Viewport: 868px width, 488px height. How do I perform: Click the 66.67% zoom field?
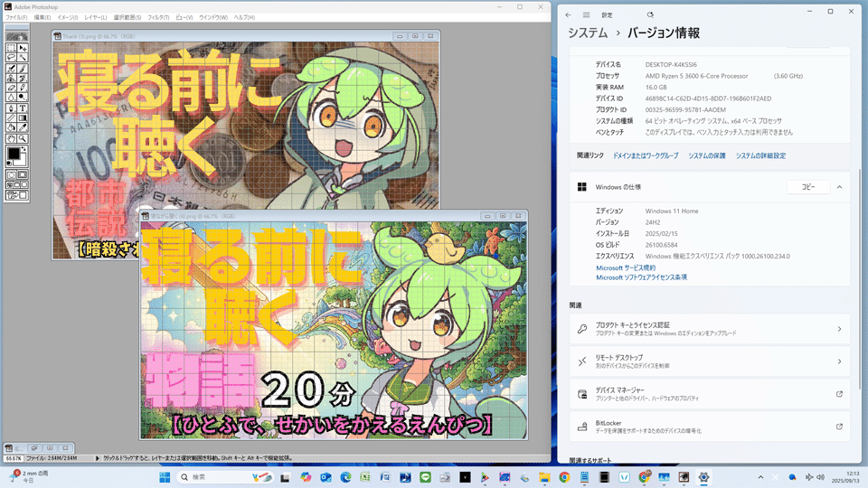click(14, 458)
